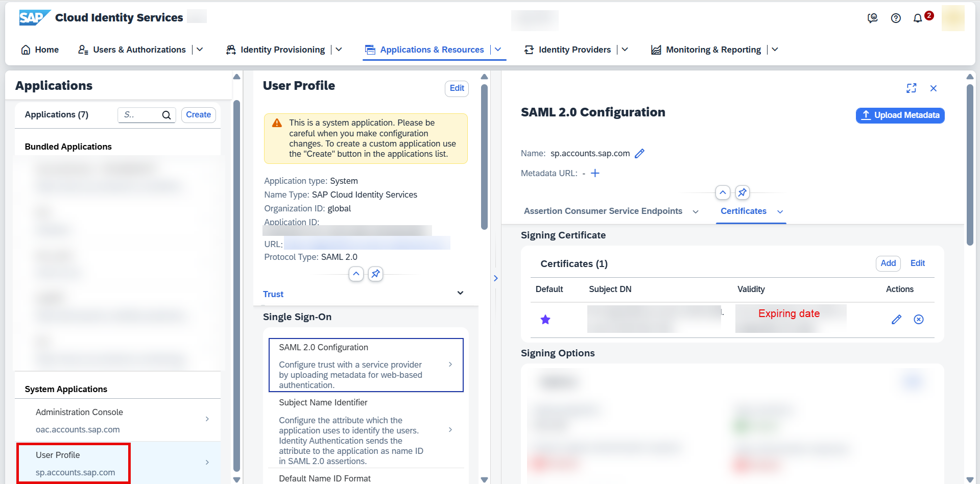
Task: Add a signing certificate
Action: (888, 263)
